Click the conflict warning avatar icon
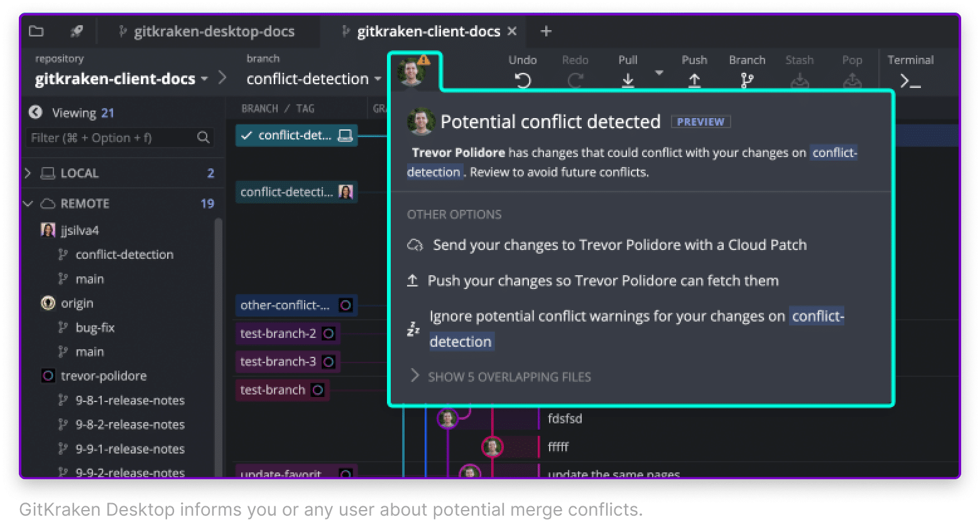Viewport: 980px width, 522px height. (413, 71)
